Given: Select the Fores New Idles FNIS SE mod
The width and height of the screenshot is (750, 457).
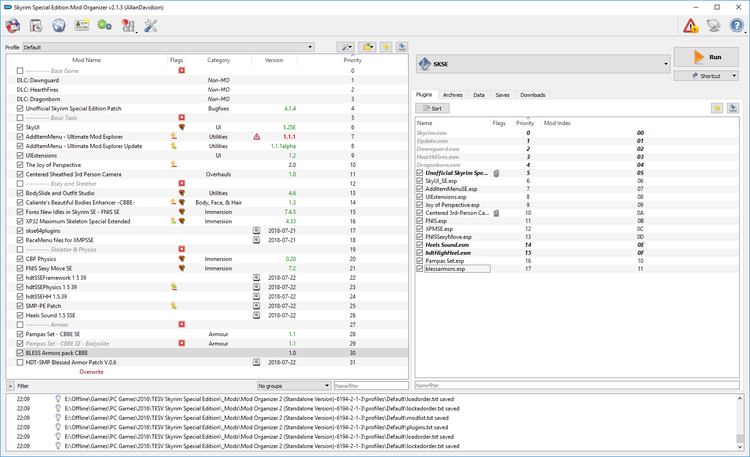Looking at the screenshot, I should pos(207,212).
